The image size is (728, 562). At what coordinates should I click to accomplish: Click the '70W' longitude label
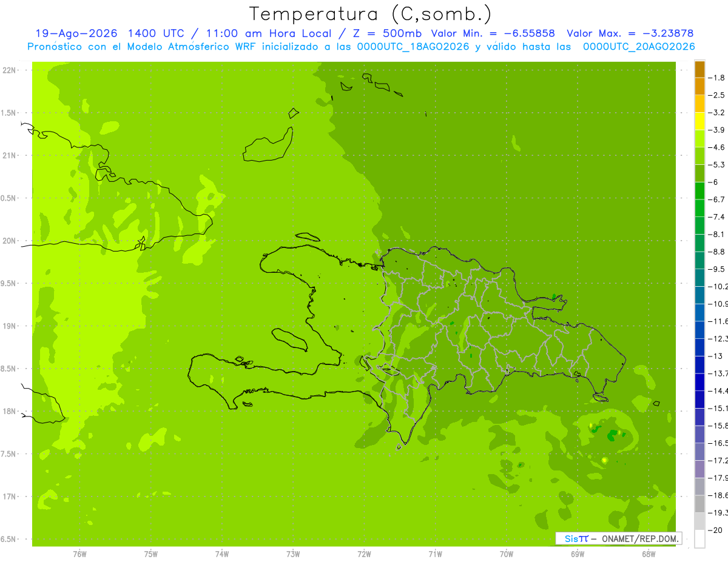(x=507, y=554)
